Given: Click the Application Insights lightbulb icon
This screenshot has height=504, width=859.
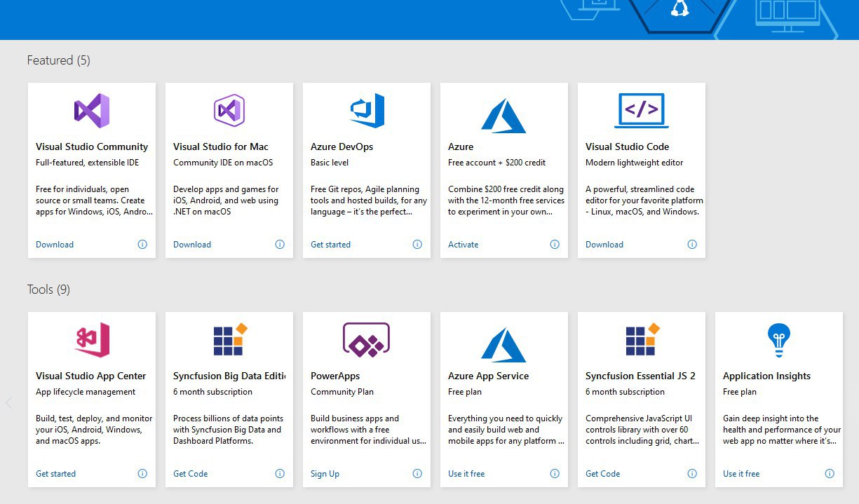Looking at the screenshot, I should [x=779, y=341].
